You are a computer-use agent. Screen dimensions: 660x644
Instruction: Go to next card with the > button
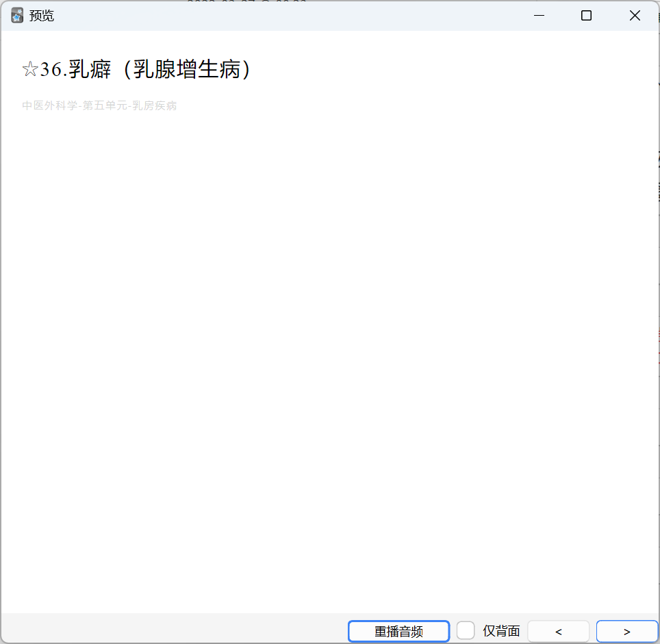pos(626,632)
